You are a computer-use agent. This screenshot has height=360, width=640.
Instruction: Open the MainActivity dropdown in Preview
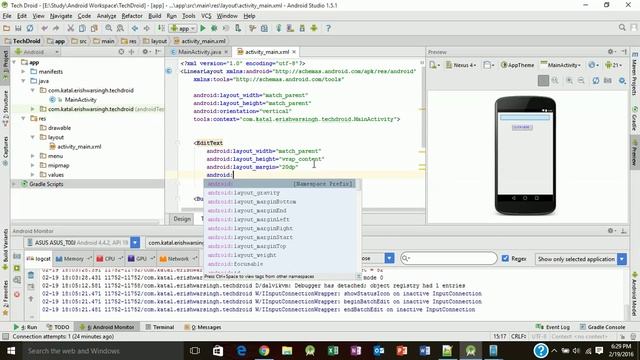point(560,65)
